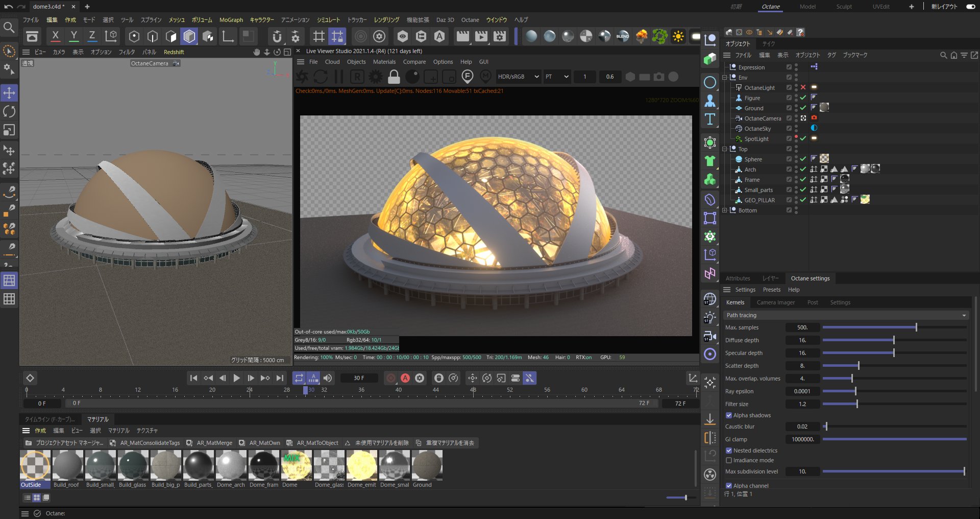Click the X axis lock icon
980x519 pixels.
click(x=56, y=36)
